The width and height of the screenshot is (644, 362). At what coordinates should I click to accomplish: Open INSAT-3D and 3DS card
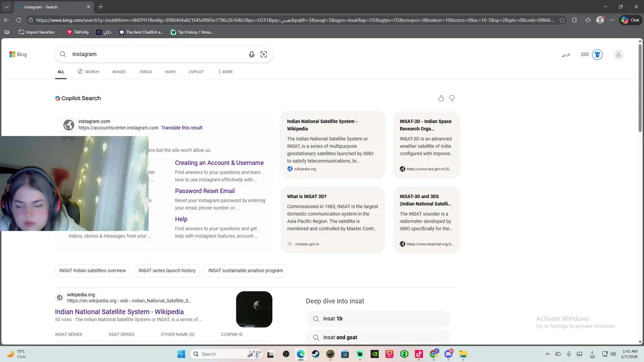[427, 220]
